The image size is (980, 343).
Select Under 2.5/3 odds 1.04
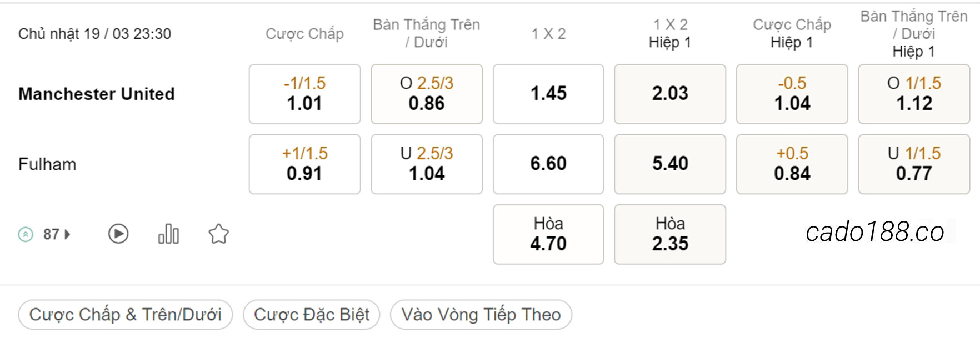coord(427,164)
